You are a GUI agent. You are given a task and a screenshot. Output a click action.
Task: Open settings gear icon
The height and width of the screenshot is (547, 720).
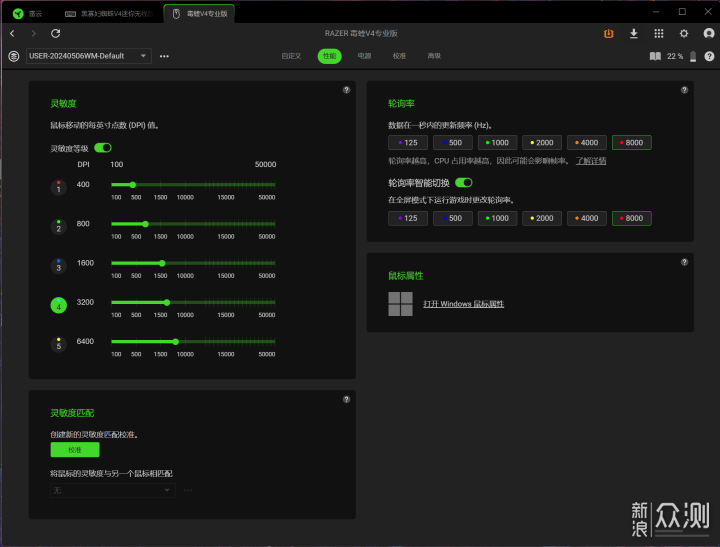684,34
